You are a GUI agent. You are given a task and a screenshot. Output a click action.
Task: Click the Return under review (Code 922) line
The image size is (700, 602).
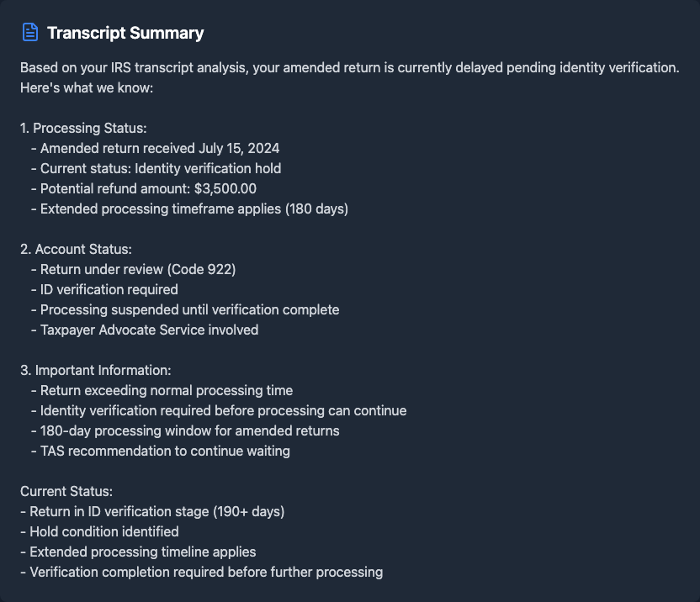pos(138,269)
